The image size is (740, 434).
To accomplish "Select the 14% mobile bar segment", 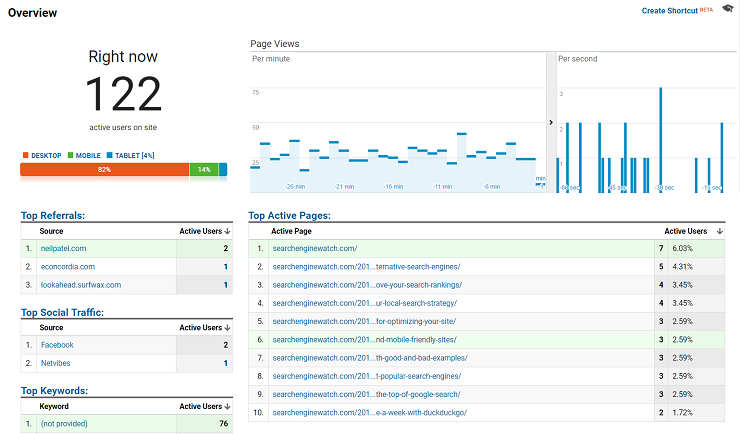I will [204, 170].
